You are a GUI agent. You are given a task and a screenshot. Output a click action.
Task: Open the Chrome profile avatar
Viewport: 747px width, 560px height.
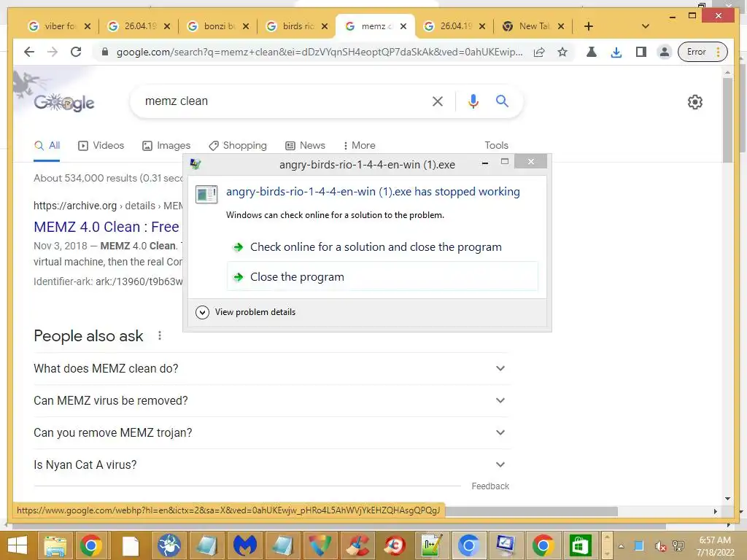[x=664, y=52]
